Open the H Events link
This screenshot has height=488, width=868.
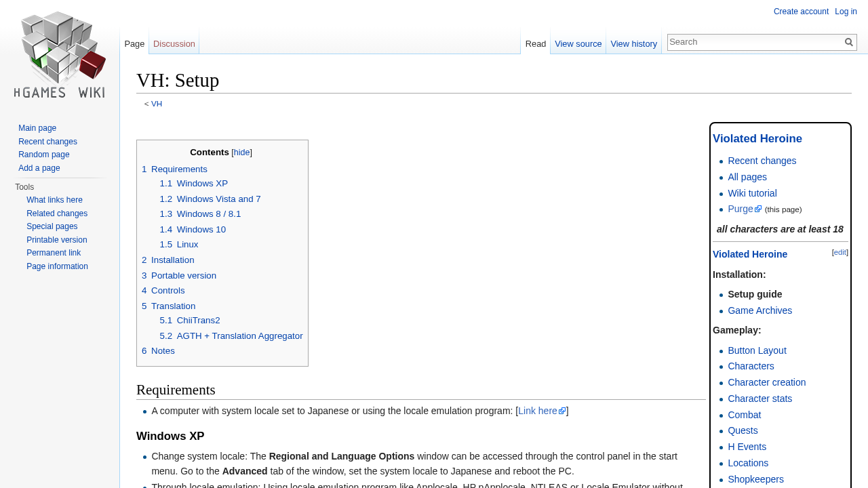747,447
